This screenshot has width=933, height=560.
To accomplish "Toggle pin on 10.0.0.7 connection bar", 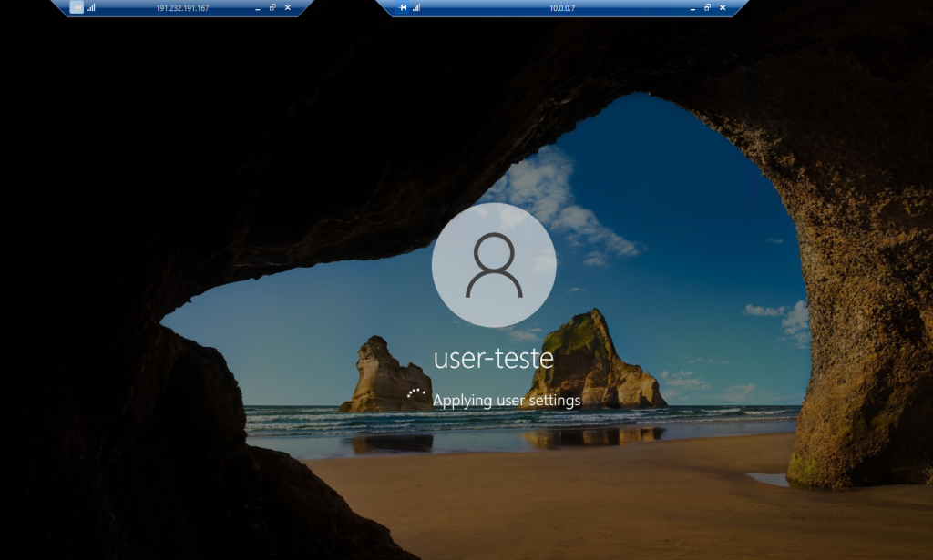I will pos(403,7).
